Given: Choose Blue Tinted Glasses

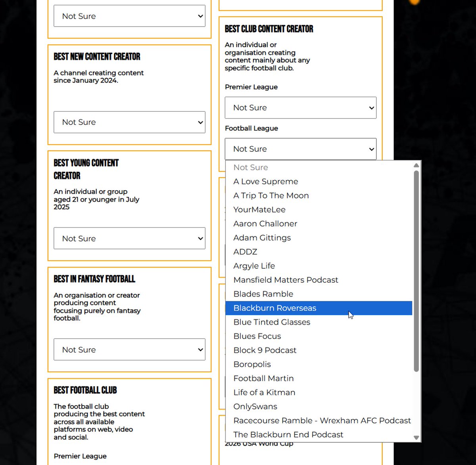Looking at the screenshot, I should pos(319,322).
